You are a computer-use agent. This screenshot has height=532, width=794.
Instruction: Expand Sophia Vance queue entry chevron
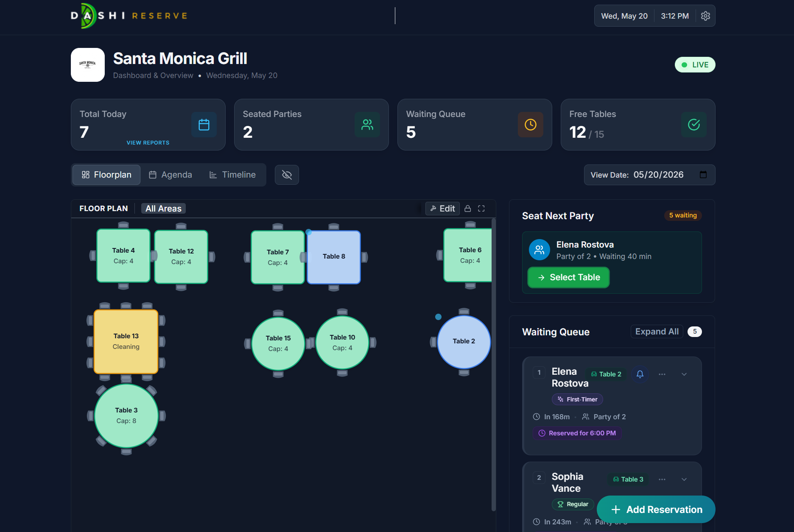click(684, 479)
